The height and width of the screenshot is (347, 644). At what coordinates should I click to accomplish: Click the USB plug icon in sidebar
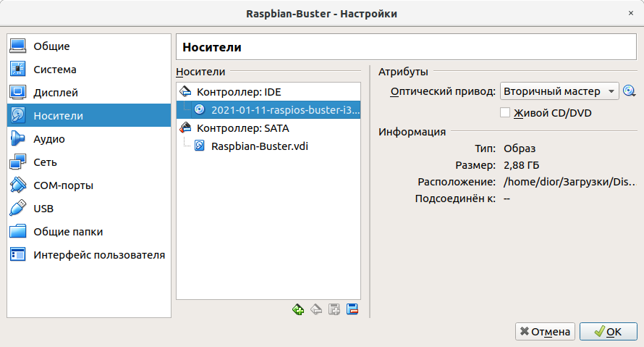(17, 208)
